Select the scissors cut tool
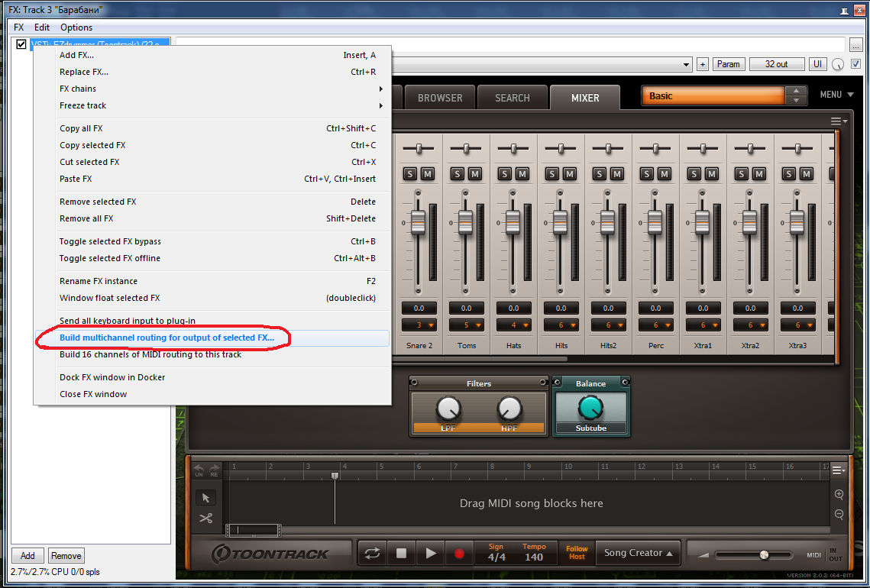 [205, 519]
